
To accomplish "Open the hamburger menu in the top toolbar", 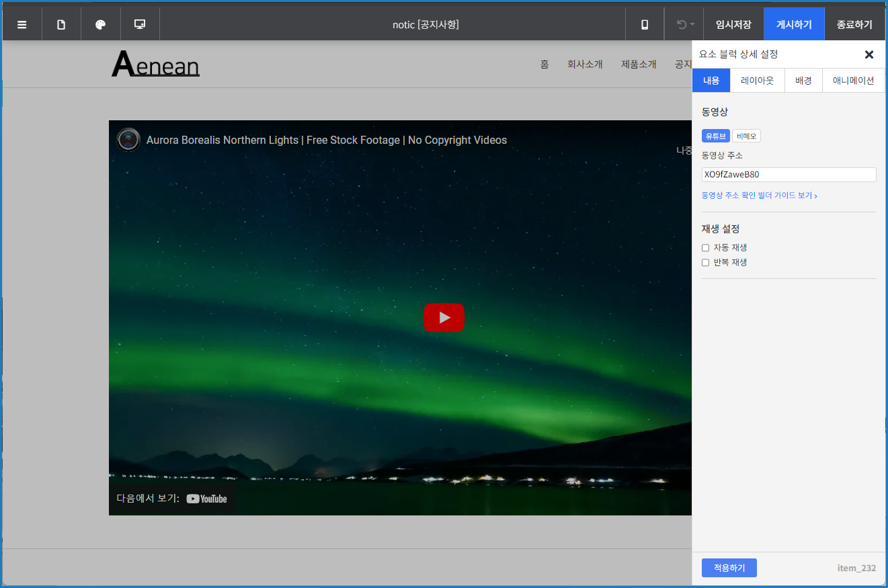I will click(x=22, y=25).
